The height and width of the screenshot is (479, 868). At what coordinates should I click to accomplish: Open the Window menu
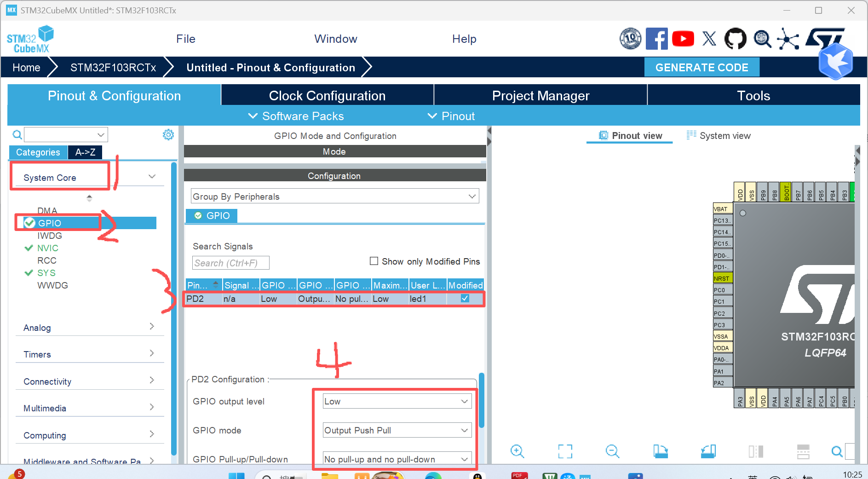pos(336,39)
